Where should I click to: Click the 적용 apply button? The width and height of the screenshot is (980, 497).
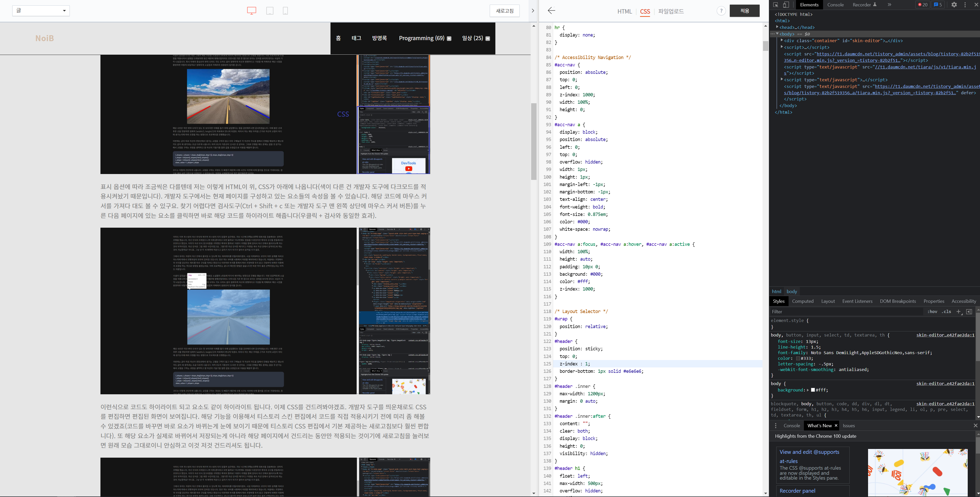(x=745, y=11)
